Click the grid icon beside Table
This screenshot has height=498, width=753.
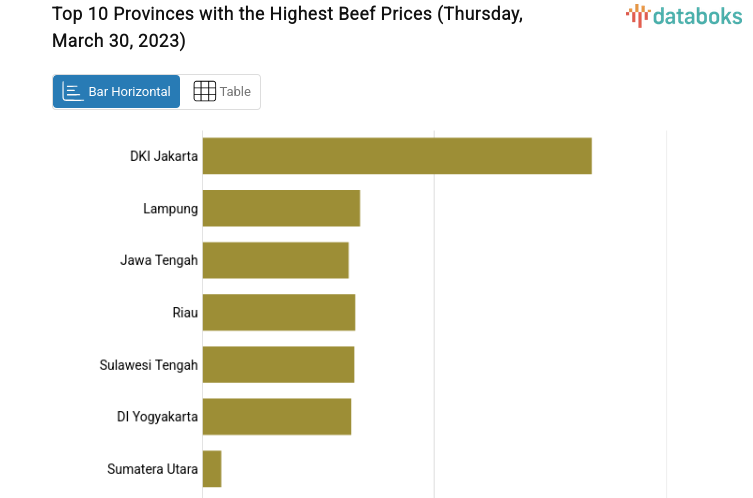pos(204,92)
